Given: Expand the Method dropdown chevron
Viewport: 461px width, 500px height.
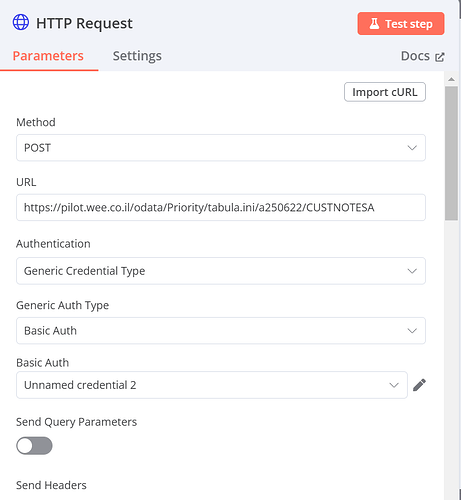Looking at the screenshot, I should tap(412, 148).
